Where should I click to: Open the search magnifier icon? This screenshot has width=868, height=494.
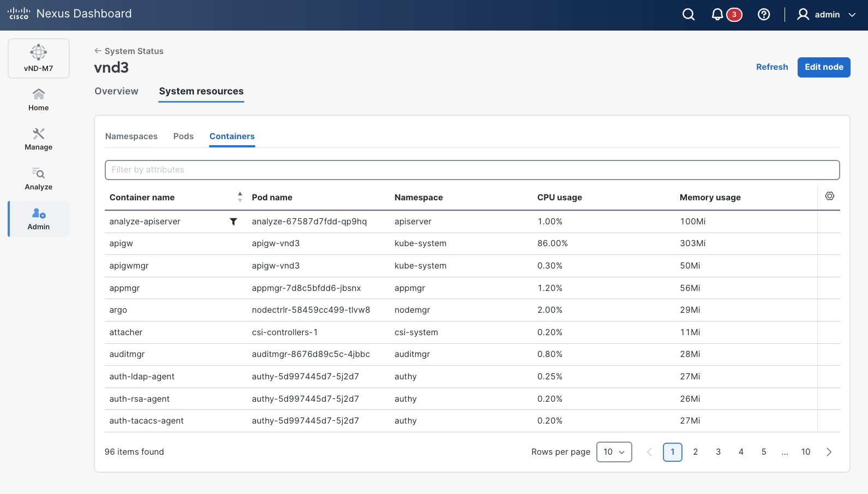click(x=689, y=15)
